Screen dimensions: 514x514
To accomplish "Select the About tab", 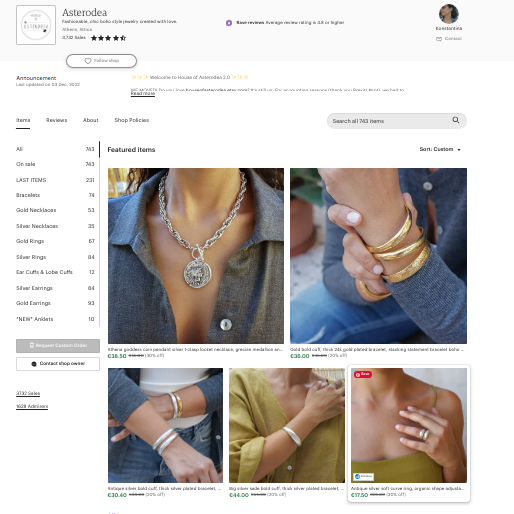I will pos(91,120).
